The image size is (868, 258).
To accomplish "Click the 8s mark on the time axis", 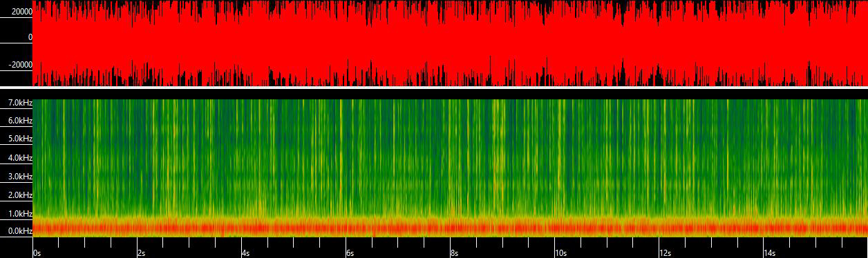I will 454,253.
